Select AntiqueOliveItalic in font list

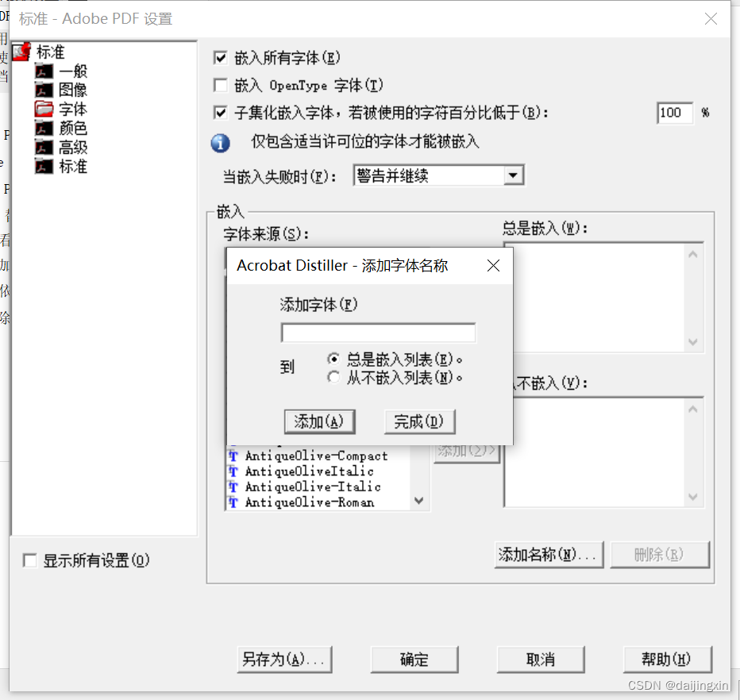pos(309,471)
